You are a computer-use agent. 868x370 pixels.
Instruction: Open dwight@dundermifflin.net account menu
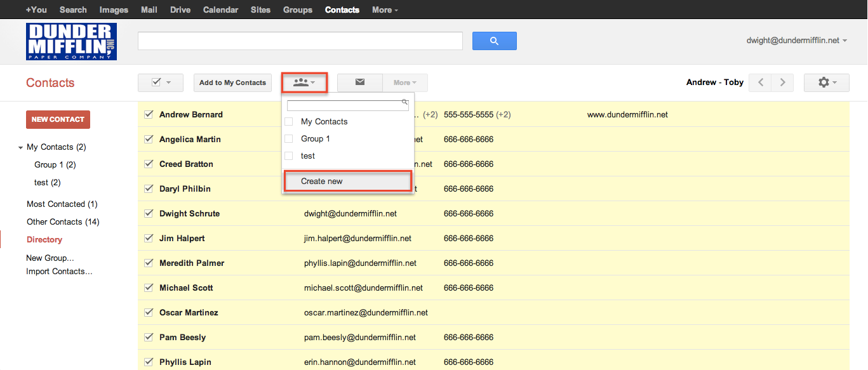click(797, 41)
